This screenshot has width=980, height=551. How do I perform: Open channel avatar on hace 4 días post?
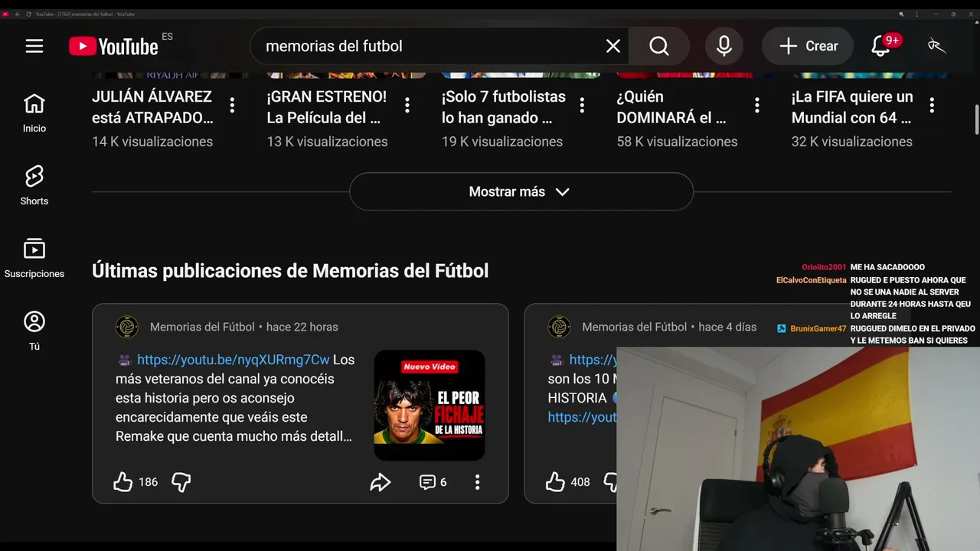click(x=560, y=327)
